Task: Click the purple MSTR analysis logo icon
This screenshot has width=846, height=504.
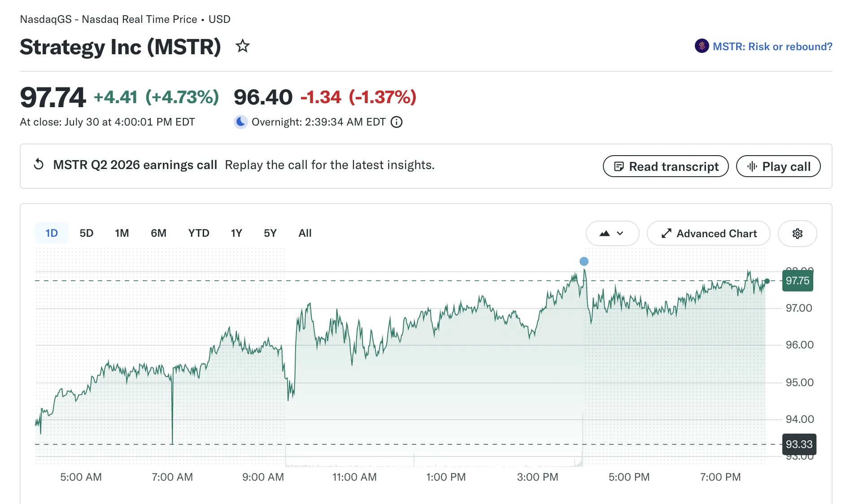Action: pos(702,46)
